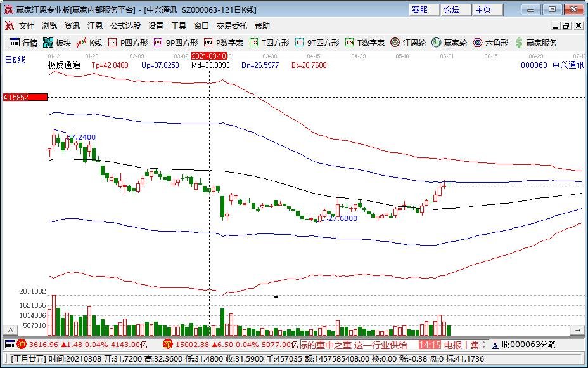Select the T四方形 tool
Image resolution: width=588 pixels, height=368 pixels.
point(269,43)
